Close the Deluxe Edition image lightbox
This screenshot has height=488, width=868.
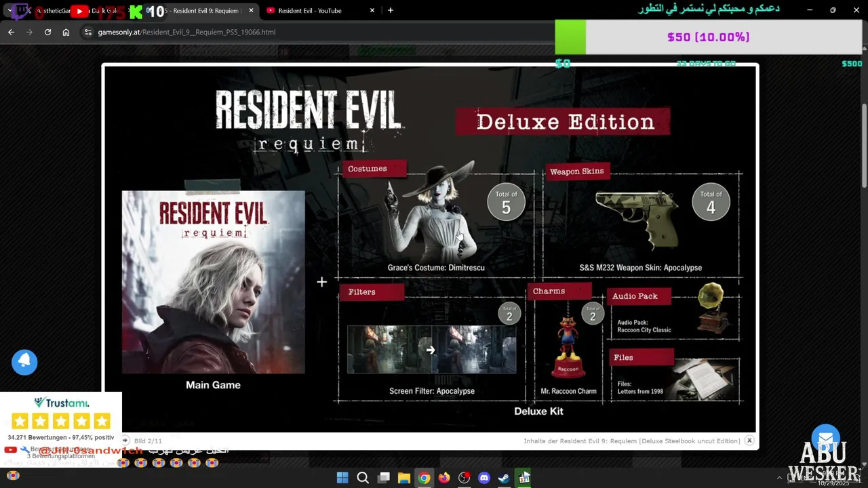click(749, 441)
